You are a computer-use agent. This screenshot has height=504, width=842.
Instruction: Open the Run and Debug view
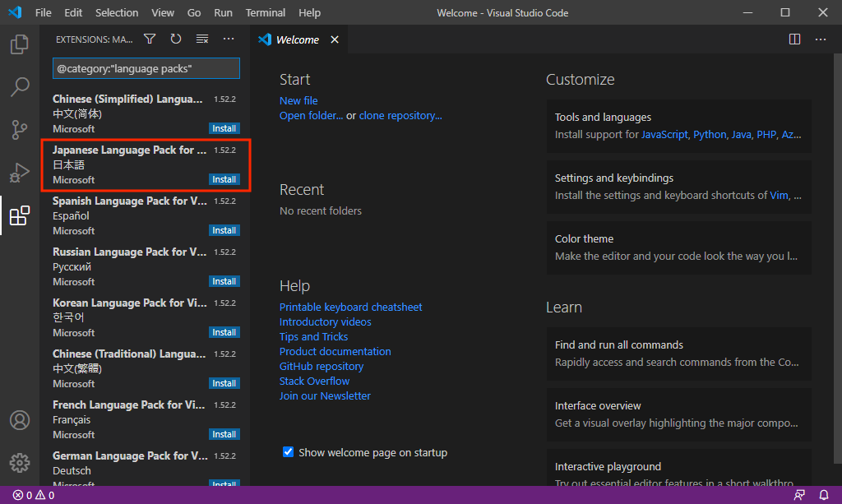coord(20,173)
